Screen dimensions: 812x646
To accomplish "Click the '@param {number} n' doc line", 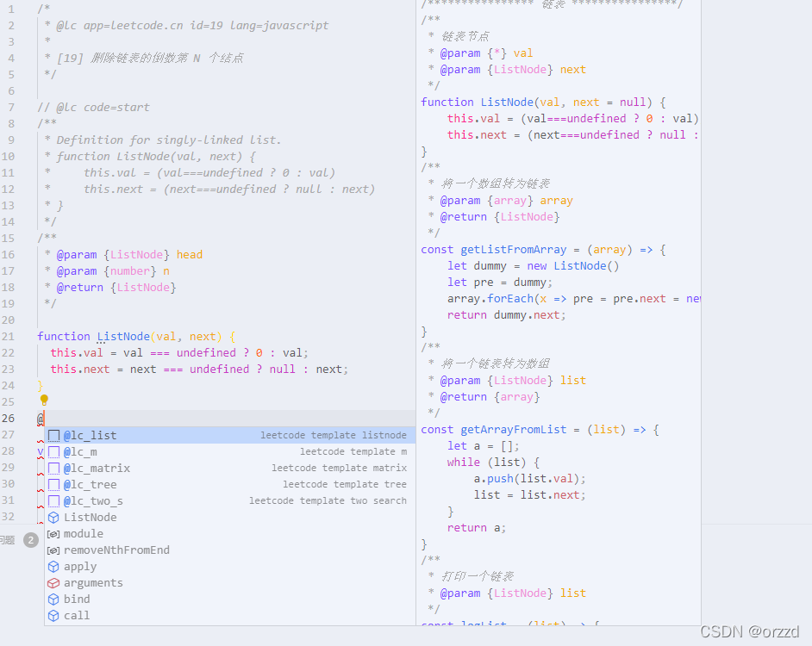I will (x=107, y=270).
